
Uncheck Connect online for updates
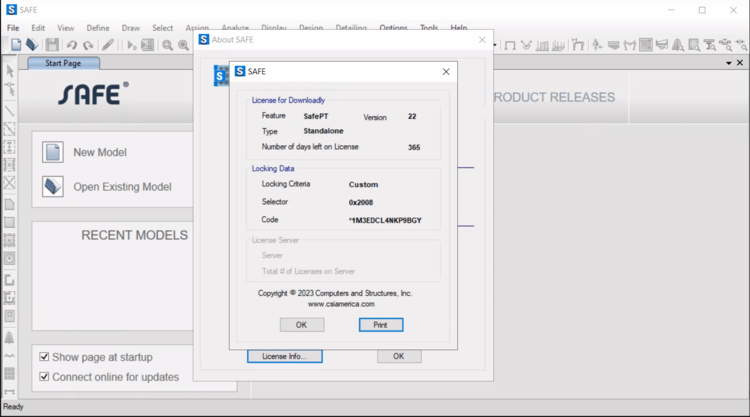[44, 377]
